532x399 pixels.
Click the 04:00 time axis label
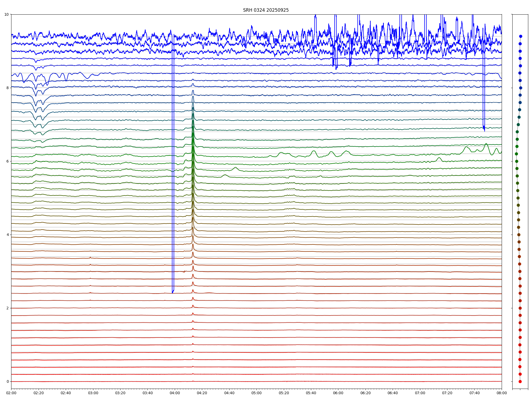[x=175, y=393]
